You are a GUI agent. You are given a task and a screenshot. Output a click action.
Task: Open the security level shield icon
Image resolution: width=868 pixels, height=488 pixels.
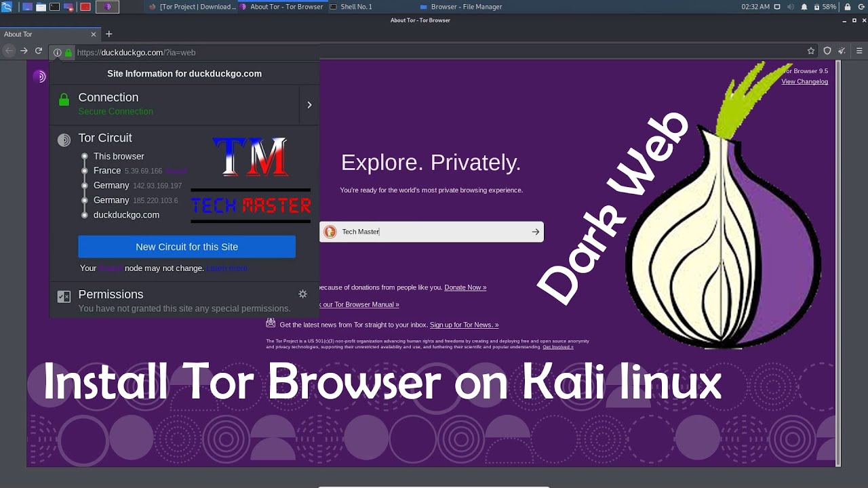click(827, 51)
